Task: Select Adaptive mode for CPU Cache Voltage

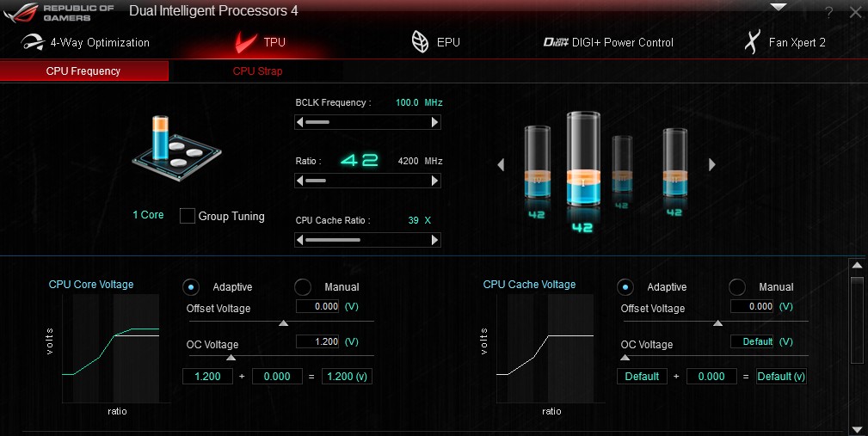Action: coord(625,286)
